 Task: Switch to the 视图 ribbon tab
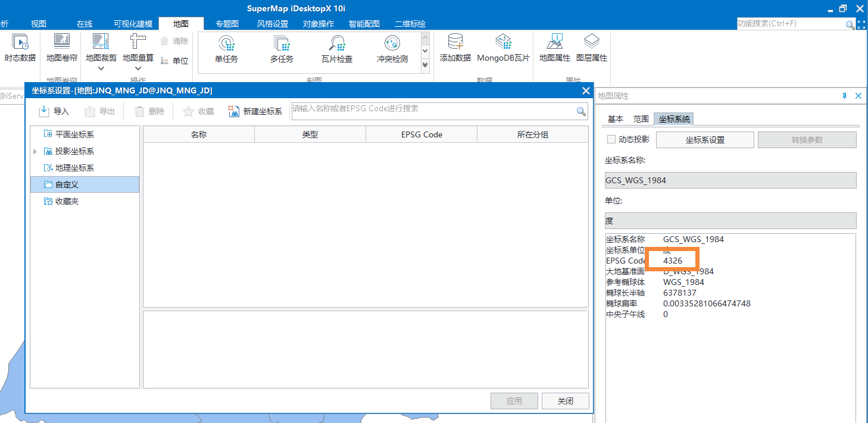point(39,24)
